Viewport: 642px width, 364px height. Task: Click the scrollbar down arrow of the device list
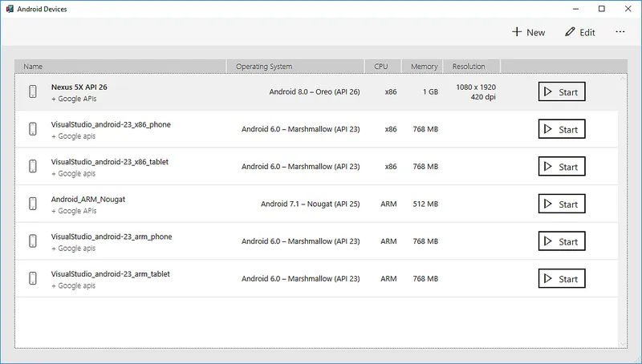coord(623,345)
